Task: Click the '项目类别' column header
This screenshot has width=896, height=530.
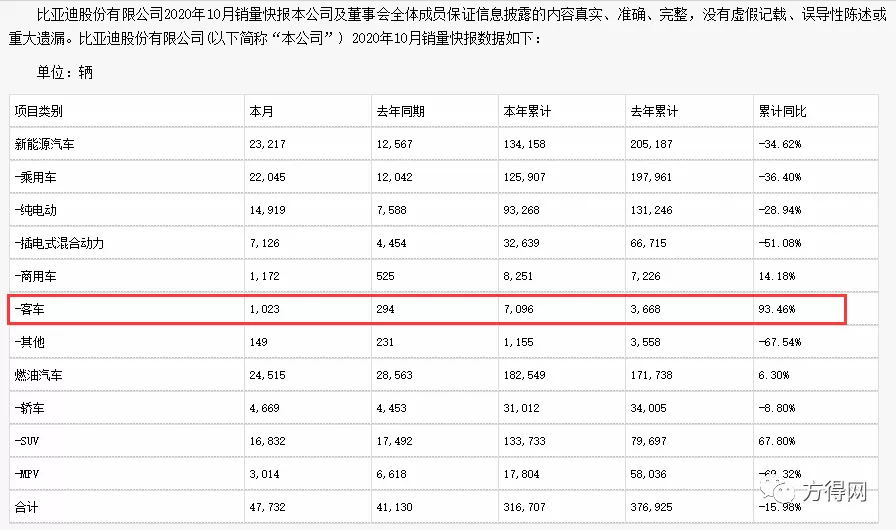Action: (x=39, y=111)
